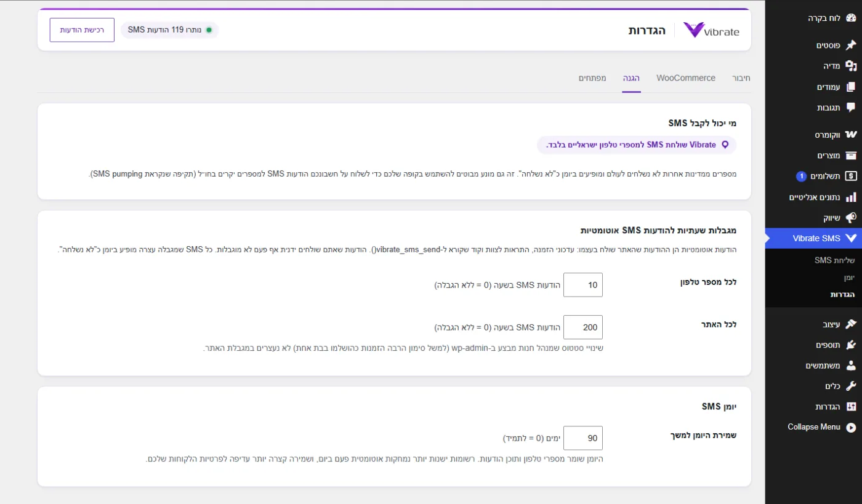
Task: Open the WooCommerce settings tab
Action: pyautogui.click(x=686, y=78)
